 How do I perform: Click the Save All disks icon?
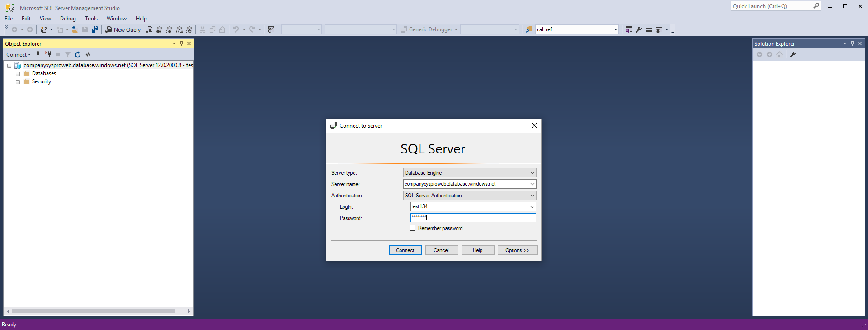click(95, 29)
